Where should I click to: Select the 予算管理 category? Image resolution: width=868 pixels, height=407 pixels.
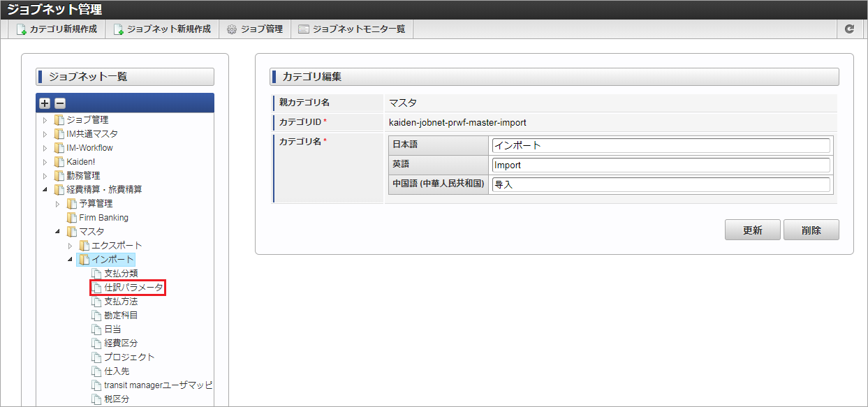[95, 204]
